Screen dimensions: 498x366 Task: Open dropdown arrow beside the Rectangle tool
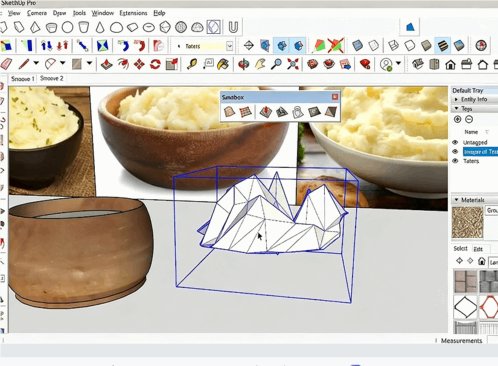tap(89, 63)
